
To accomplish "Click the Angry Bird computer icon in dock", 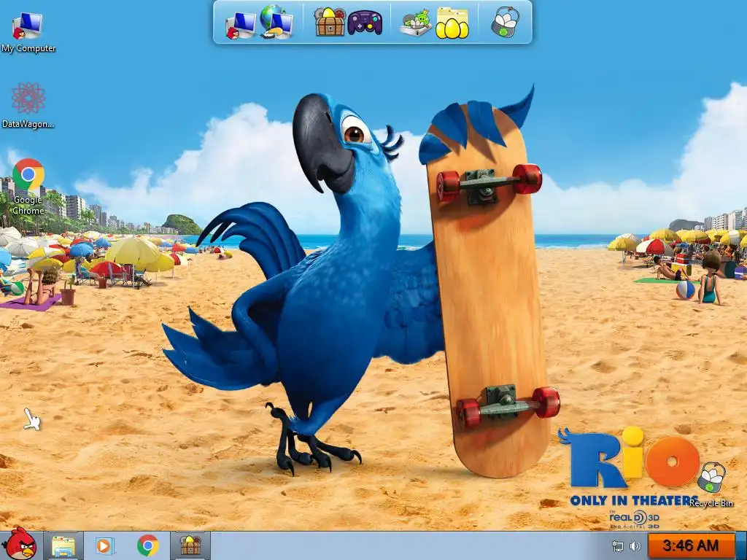I will click(241, 26).
